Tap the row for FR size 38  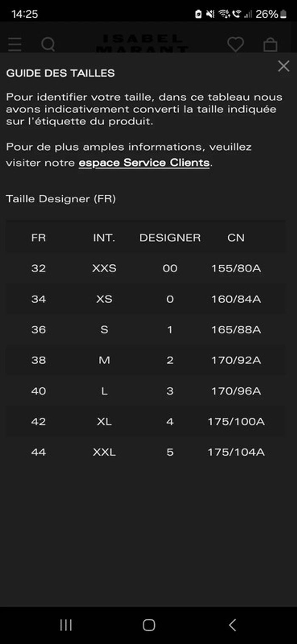click(x=146, y=360)
